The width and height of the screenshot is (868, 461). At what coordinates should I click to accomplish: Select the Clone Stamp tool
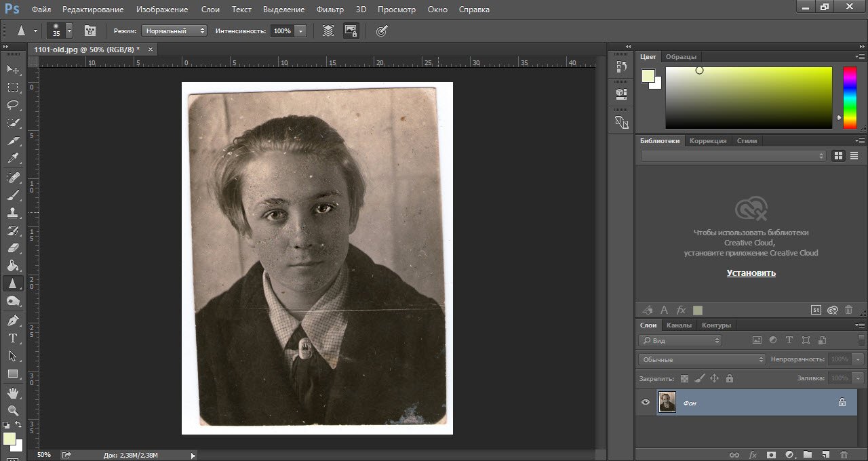[13, 213]
